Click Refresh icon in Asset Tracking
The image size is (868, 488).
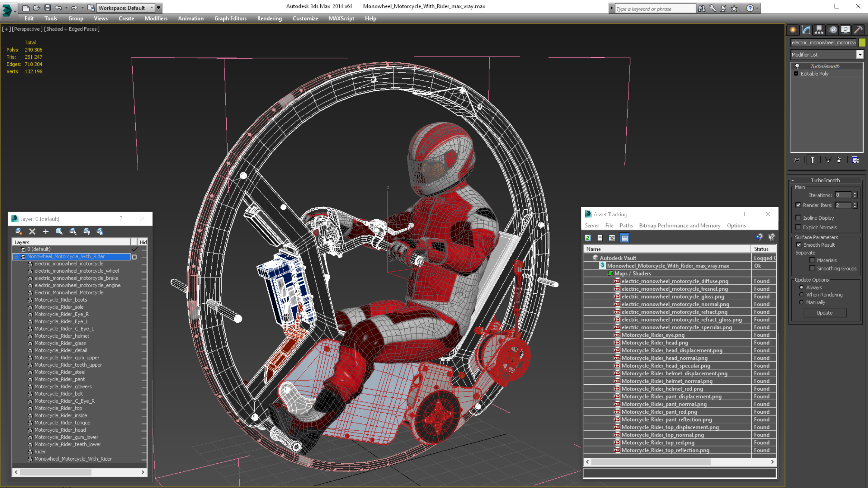[588, 238]
